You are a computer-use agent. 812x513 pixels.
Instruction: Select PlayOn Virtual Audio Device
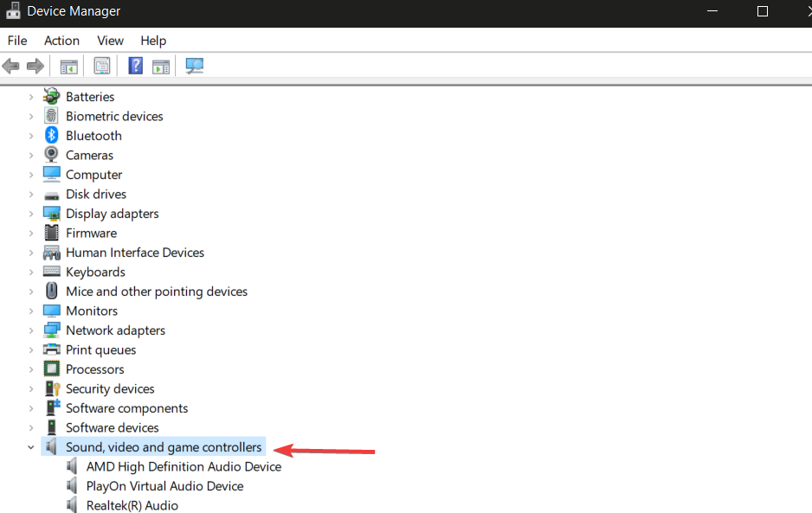click(164, 486)
